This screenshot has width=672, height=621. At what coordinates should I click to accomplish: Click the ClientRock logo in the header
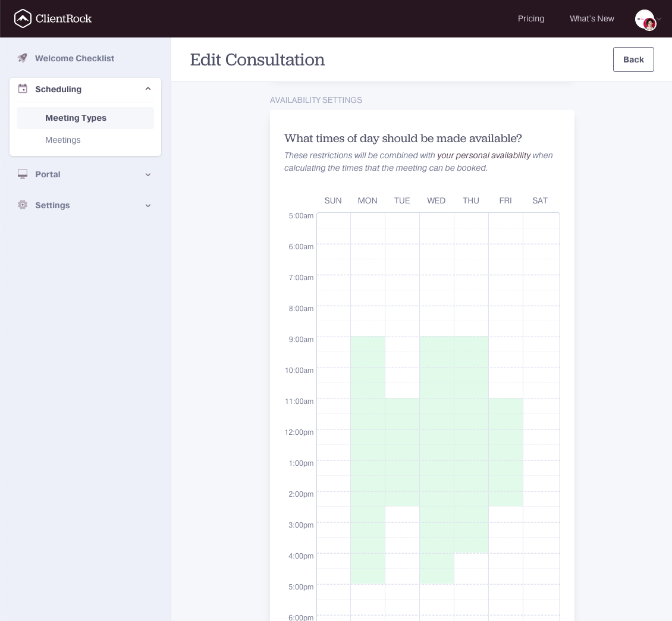52,18
